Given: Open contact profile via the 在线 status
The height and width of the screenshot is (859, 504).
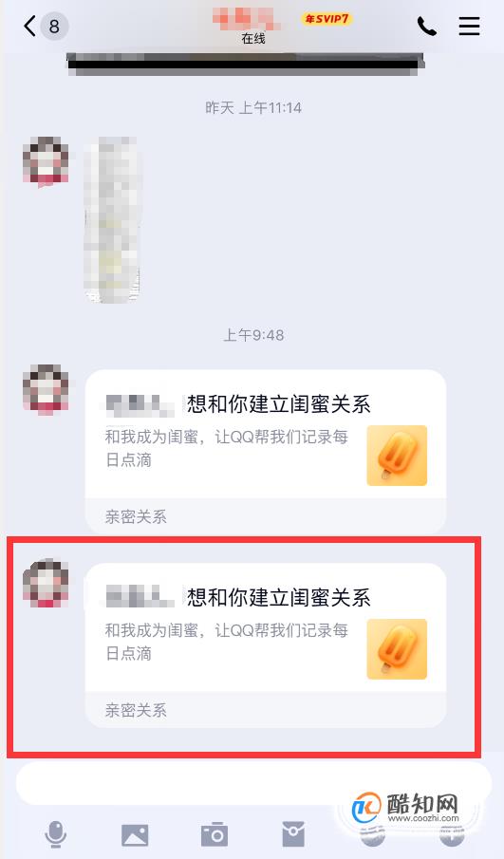Looking at the screenshot, I should tap(253, 38).
